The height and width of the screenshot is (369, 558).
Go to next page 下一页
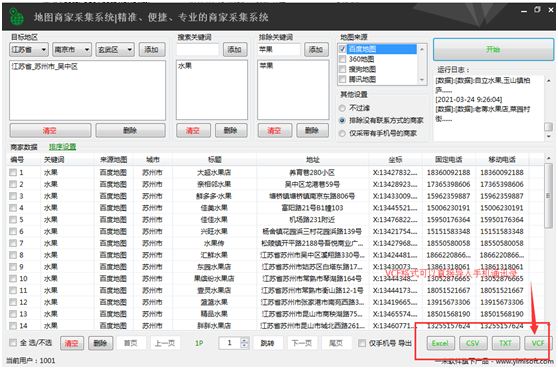[302, 343]
